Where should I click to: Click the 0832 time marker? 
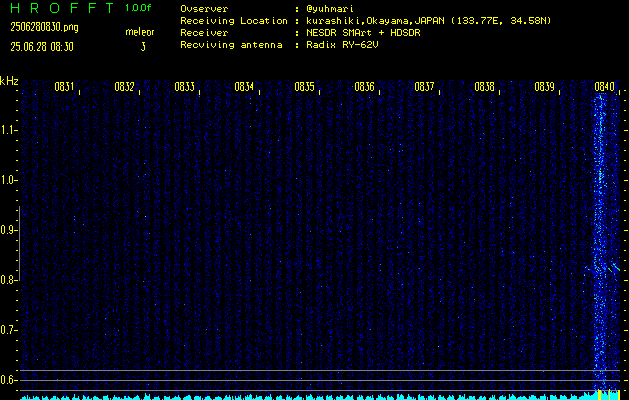pos(124,87)
